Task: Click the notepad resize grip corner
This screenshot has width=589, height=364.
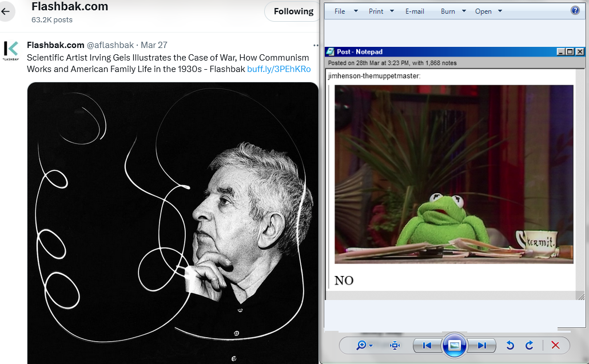Action: 581,297
